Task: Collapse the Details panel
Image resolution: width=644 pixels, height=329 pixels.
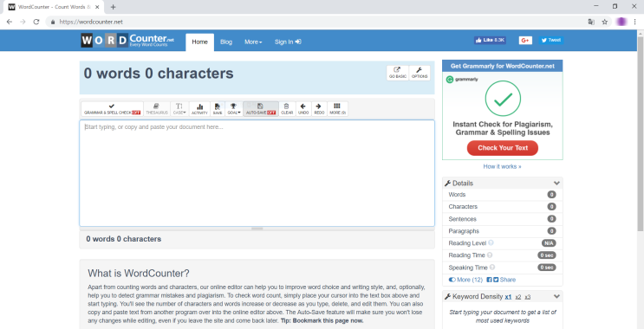Action: [x=556, y=184]
